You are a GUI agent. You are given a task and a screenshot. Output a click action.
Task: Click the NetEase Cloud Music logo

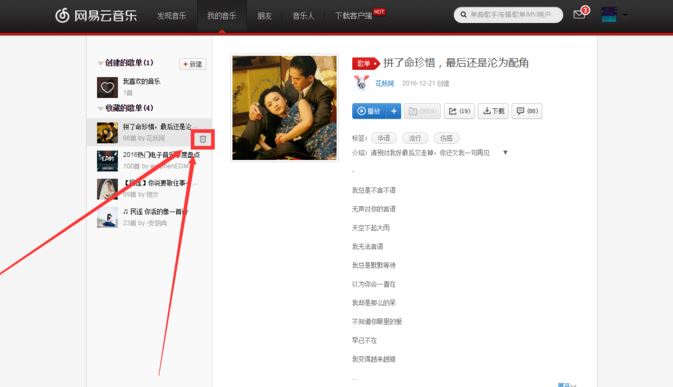pos(96,15)
